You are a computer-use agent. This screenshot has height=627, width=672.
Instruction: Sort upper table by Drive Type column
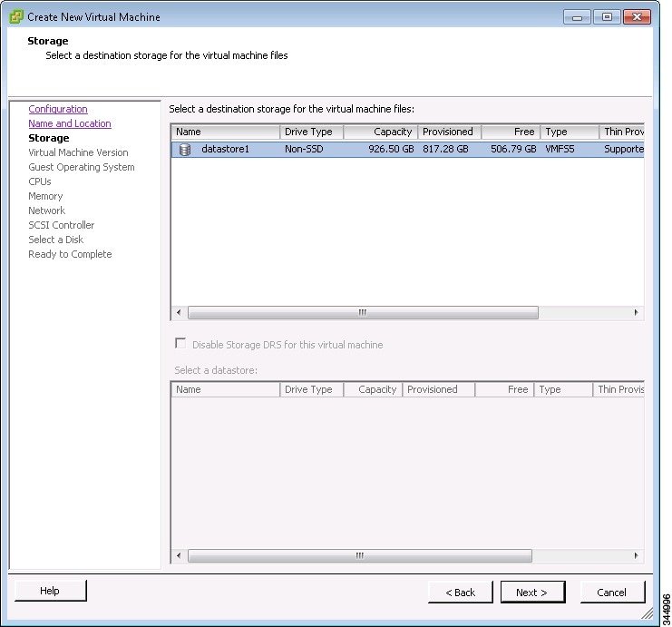point(312,132)
